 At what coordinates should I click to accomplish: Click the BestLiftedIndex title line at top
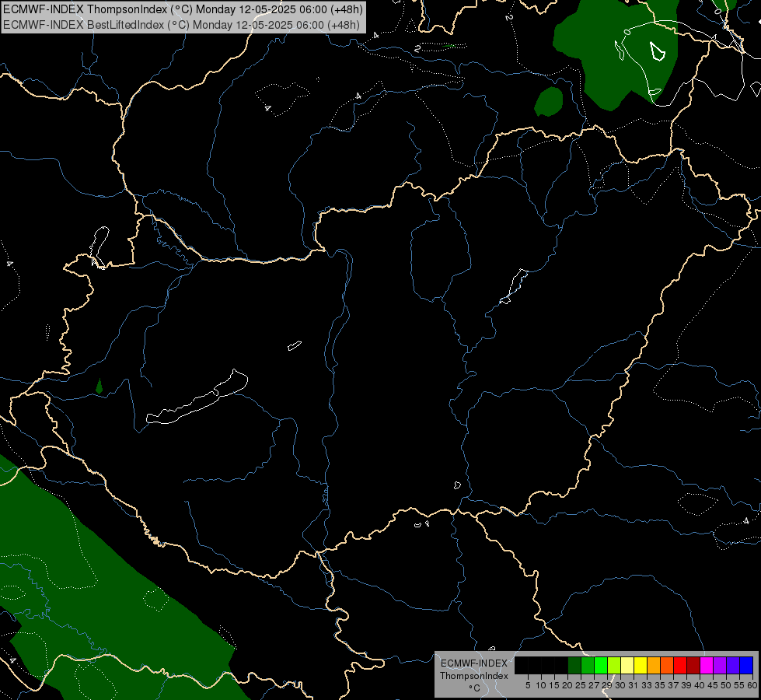tap(181, 25)
